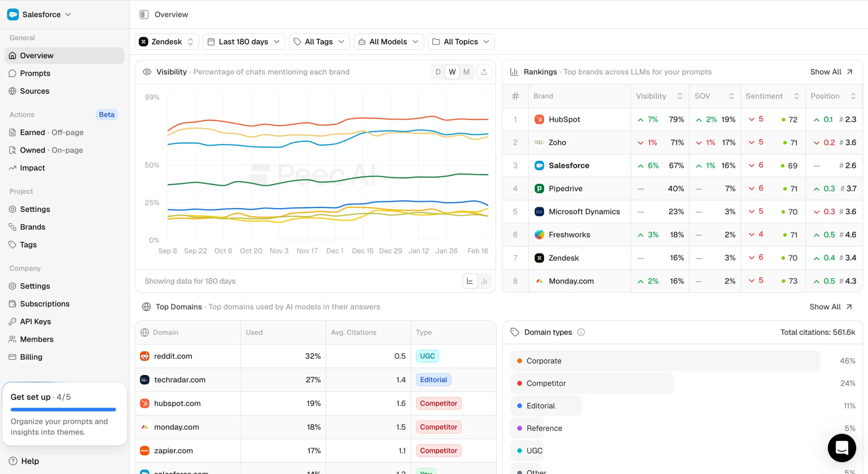868x474 pixels.
Task: Switch visibility chart to Daily (D)
Action: 438,72
